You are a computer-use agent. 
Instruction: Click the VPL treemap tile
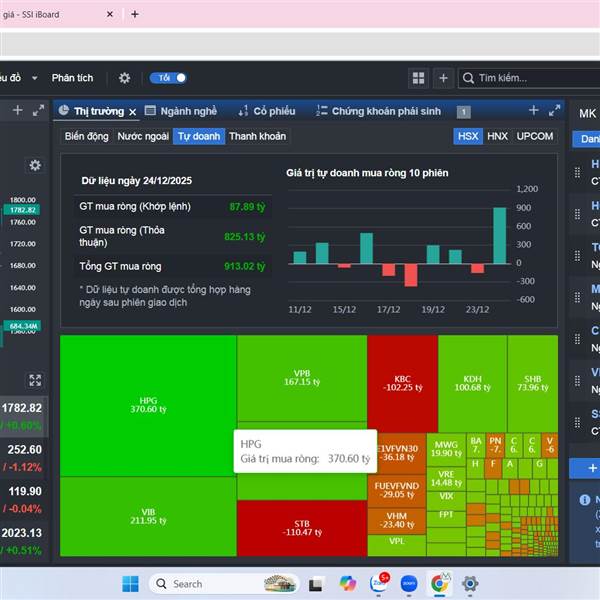click(397, 544)
